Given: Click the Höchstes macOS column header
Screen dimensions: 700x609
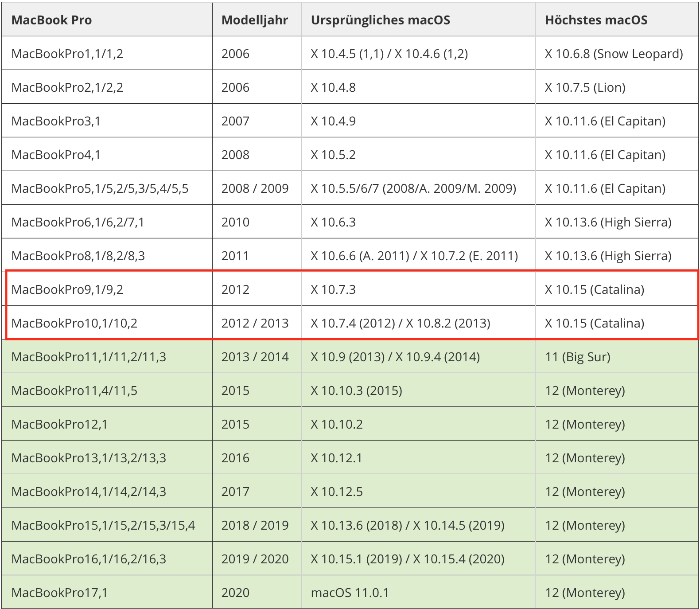Looking at the screenshot, I should pyautogui.click(x=596, y=20).
